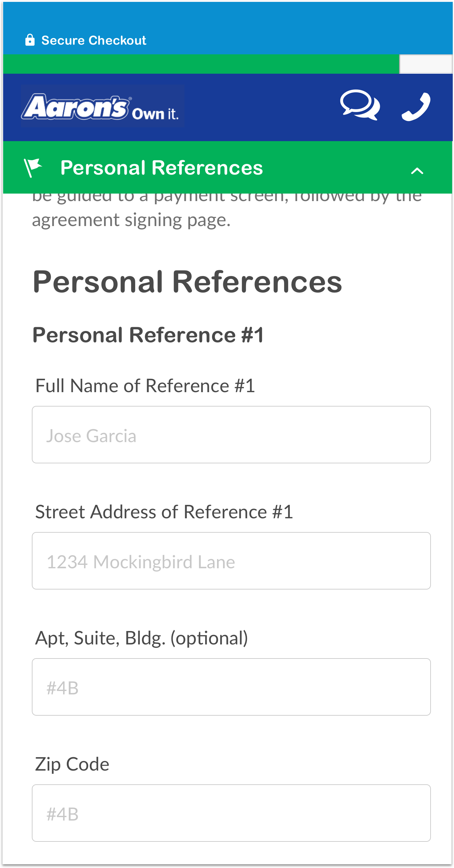Click the green filled checkout progress bar
The image size is (454, 868).
200,64
